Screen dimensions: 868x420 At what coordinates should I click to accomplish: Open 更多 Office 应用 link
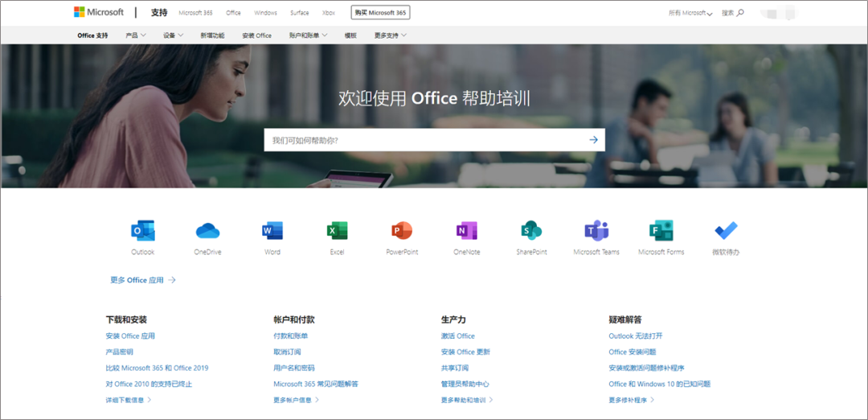click(x=143, y=280)
